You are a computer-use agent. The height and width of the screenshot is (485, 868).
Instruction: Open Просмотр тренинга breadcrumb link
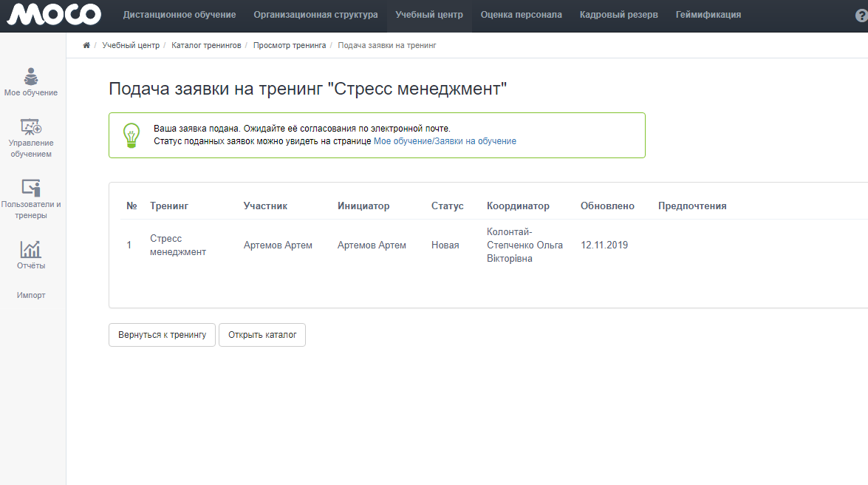pos(289,46)
